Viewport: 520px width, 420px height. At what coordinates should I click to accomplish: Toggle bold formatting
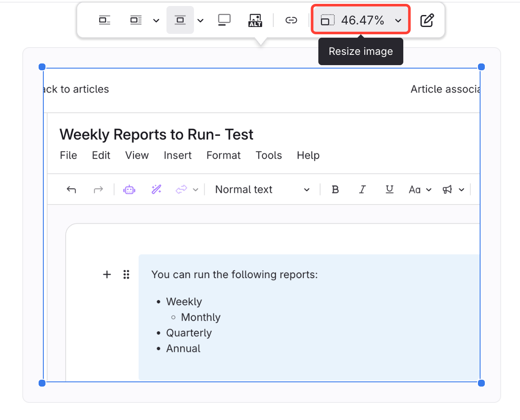pyautogui.click(x=336, y=189)
